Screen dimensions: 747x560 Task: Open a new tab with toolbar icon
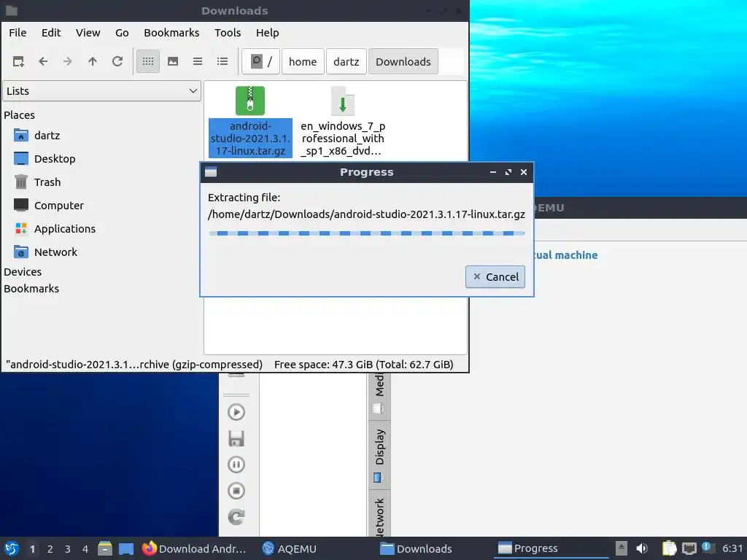18,61
